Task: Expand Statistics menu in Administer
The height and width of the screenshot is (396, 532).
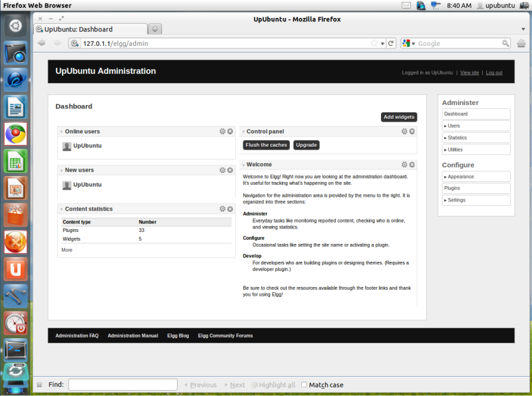Action: 476,138
